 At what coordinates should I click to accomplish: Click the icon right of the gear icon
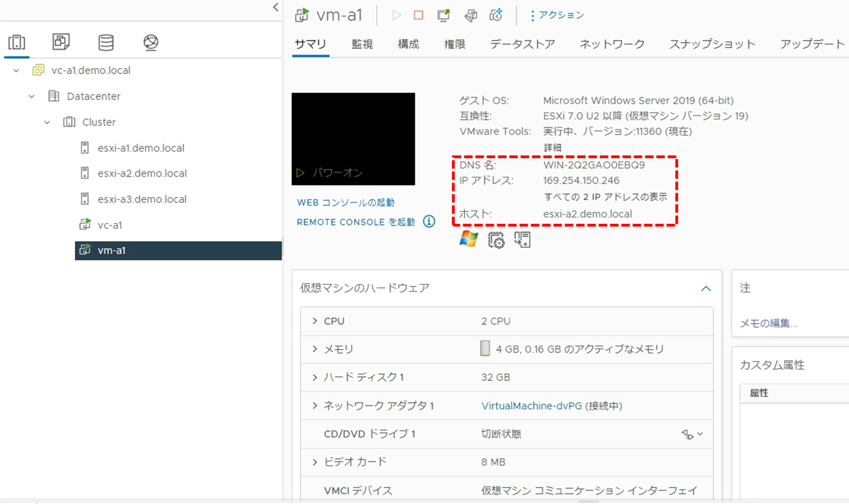pos(523,240)
